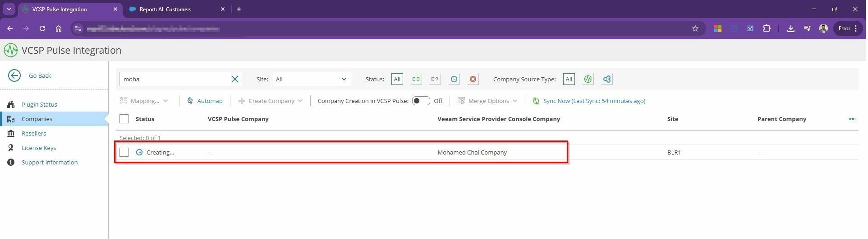
Task: Check the Mohamed Chai Company row checkbox
Action: 124,152
